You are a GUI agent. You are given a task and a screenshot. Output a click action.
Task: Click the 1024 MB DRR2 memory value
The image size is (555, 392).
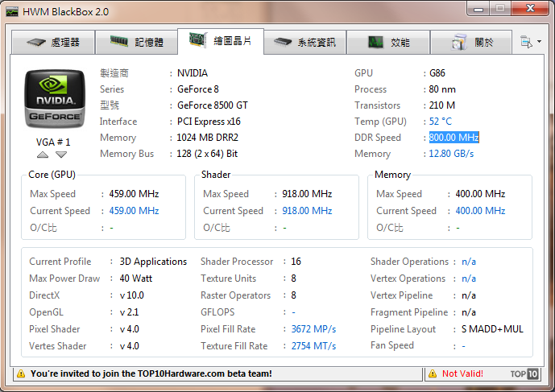coord(207,138)
